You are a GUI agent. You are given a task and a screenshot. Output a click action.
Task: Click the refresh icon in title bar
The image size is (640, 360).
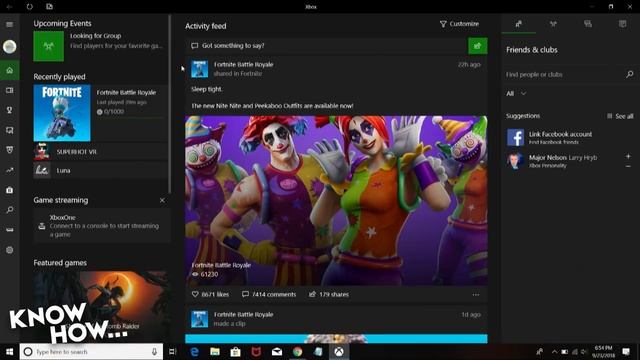(29, 7)
